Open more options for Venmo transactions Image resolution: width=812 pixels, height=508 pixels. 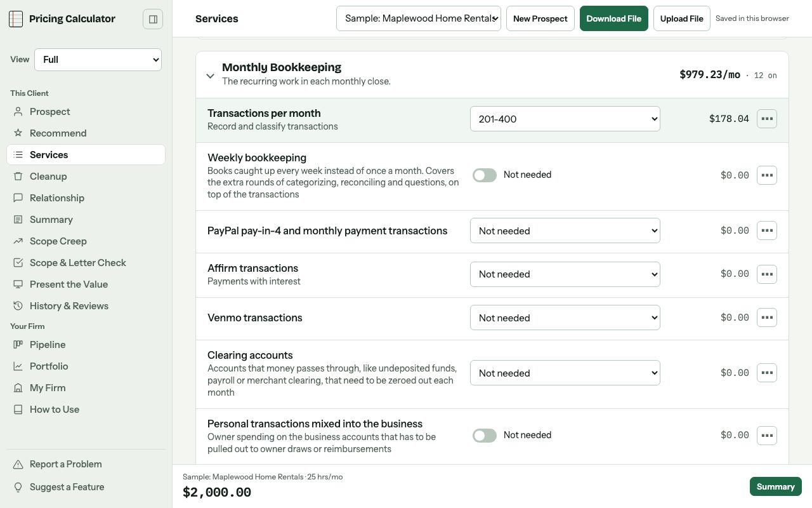(x=767, y=317)
